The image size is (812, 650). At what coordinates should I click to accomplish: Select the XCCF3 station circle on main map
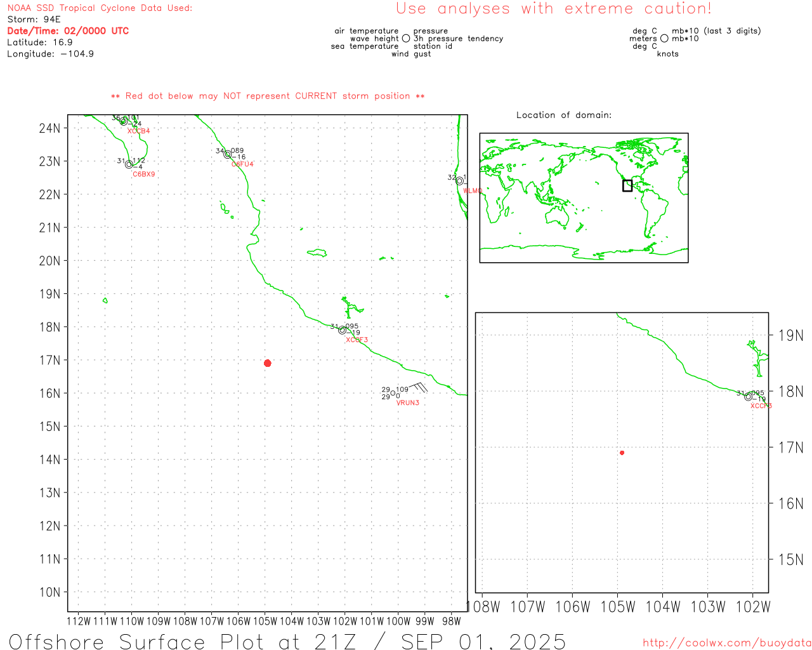point(342,330)
